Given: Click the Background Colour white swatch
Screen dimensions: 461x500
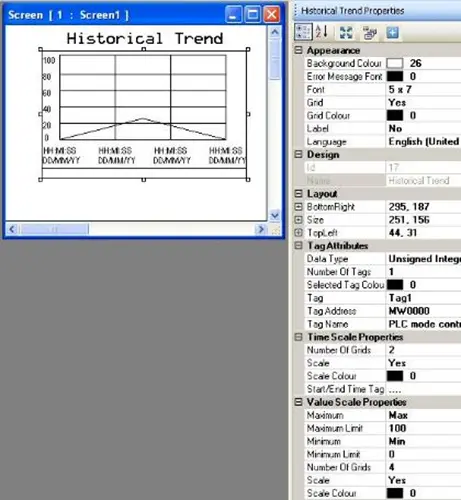Looking at the screenshot, I should 395,63.
